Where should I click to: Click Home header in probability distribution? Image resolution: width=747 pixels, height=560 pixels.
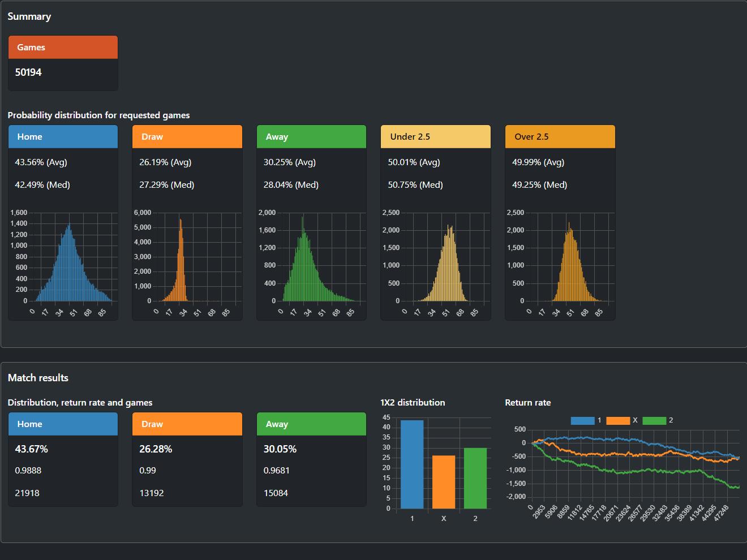[63, 137]
